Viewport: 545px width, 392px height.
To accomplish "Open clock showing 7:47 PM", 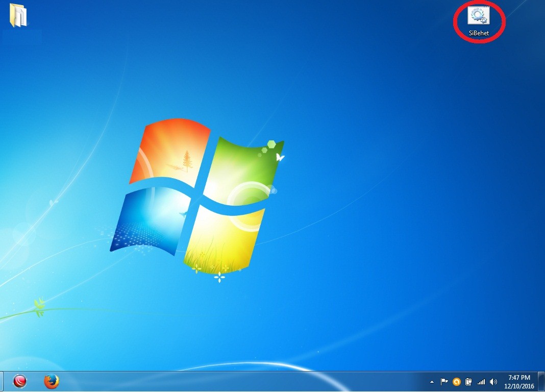I will click(519, 382).
